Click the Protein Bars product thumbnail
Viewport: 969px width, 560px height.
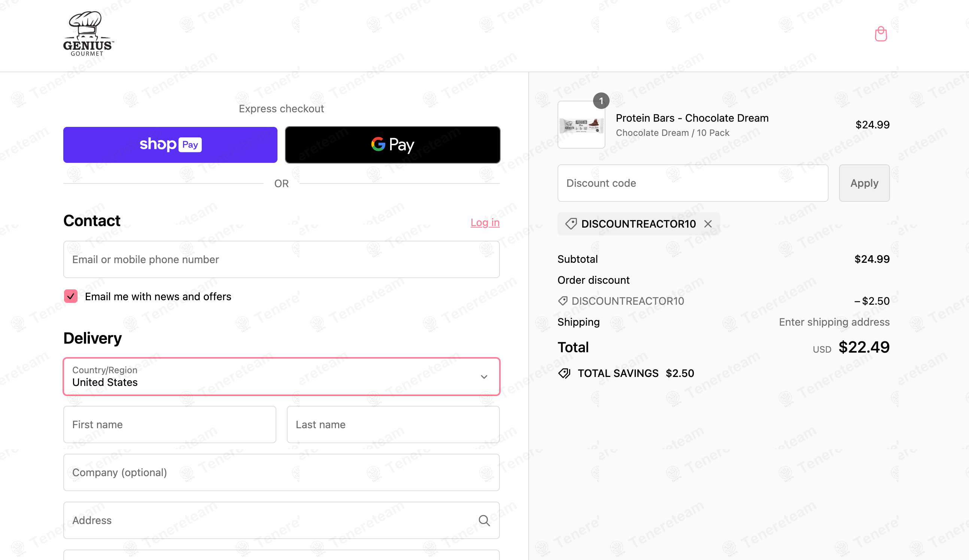click(581, 125)
